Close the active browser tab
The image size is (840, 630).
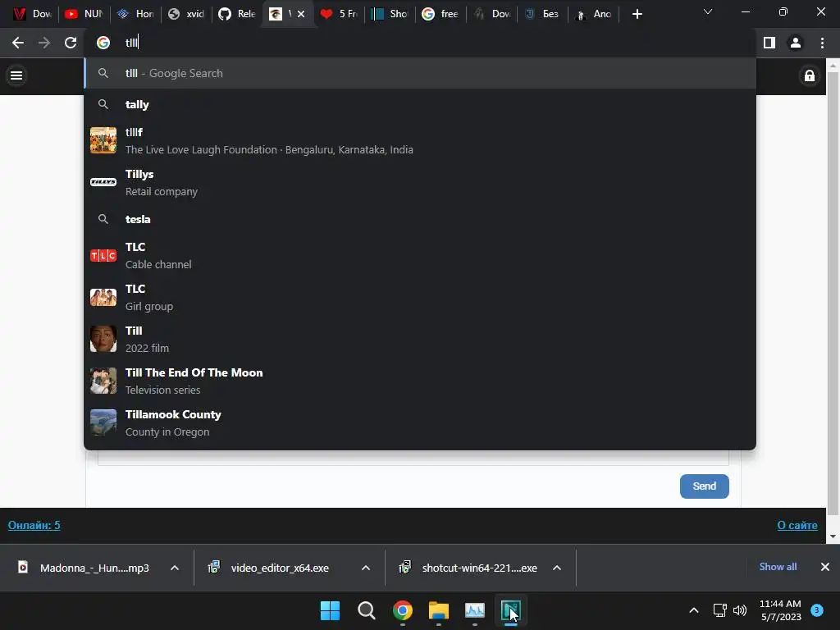301,14
